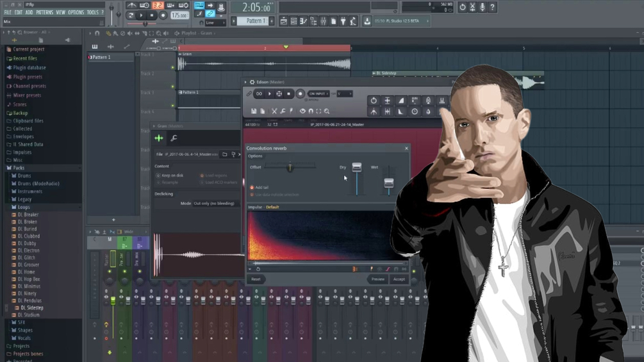Screen dimensions: 644x362
Task: Click the main toolbar help question icon
Action: pyautogui.click(x=492, y=7)
